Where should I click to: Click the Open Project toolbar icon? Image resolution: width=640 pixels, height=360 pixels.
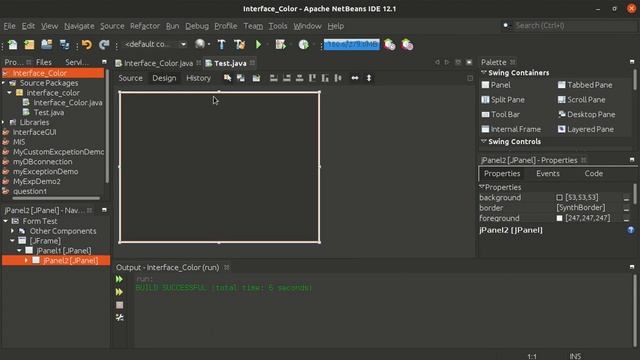[47, 44]
